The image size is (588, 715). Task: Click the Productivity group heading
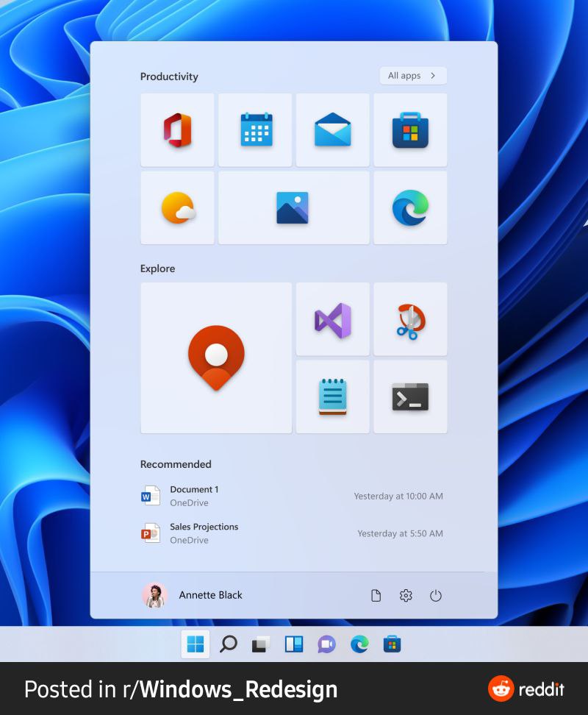169,77
